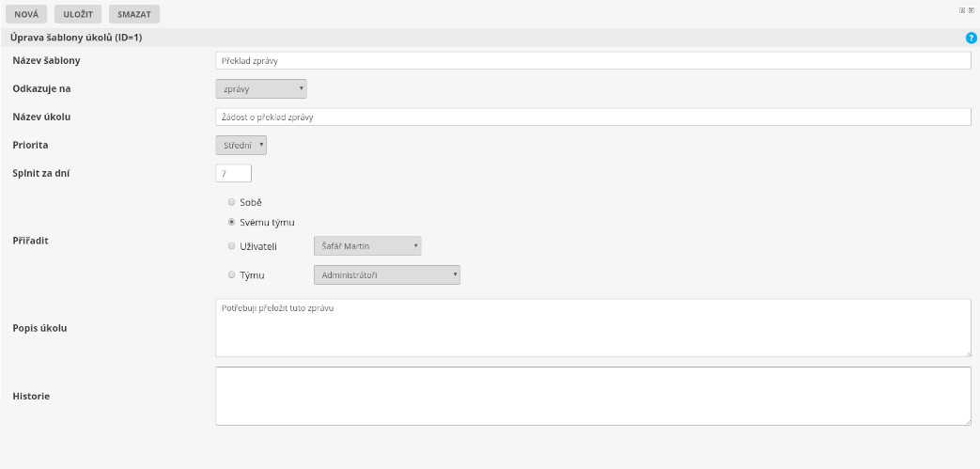This screenshot has width=980, height=469.
Task: Click the left small panel icon at top-right corner
Action: (x=961, y=10)
